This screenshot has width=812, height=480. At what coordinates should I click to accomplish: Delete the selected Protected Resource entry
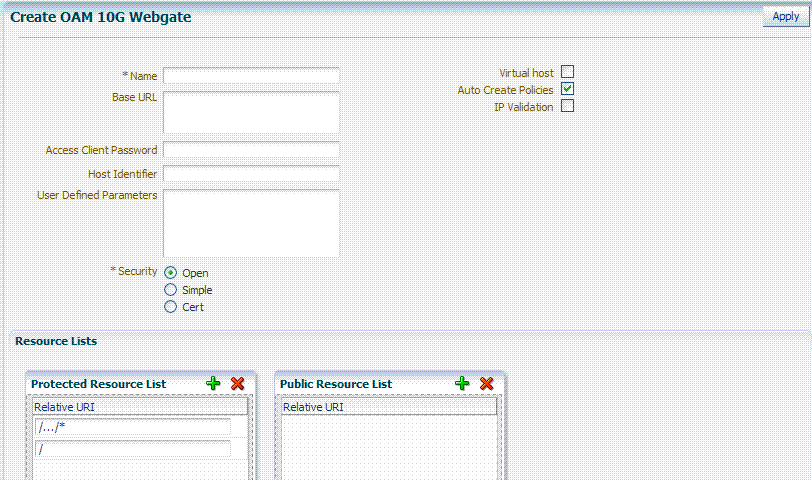point(237,384)
